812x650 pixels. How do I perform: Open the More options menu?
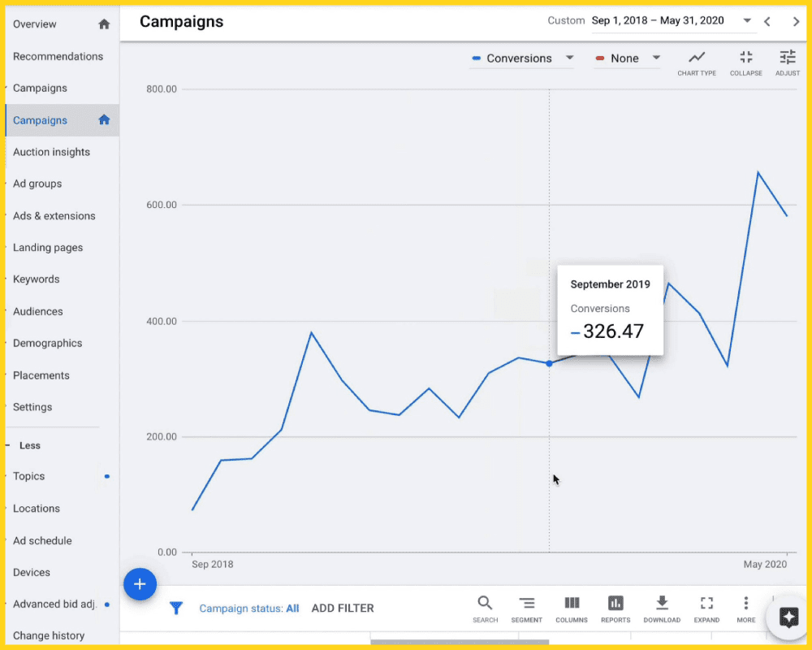coord(745,609)
